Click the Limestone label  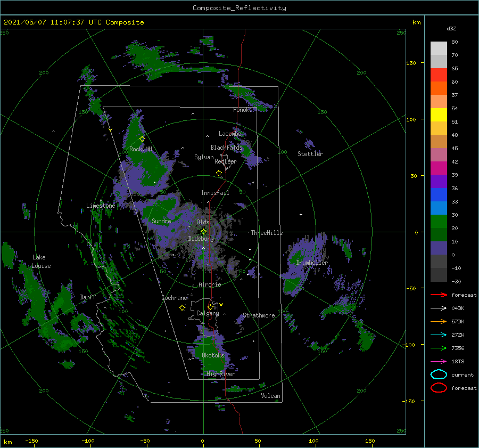click(x=101, y=206)
